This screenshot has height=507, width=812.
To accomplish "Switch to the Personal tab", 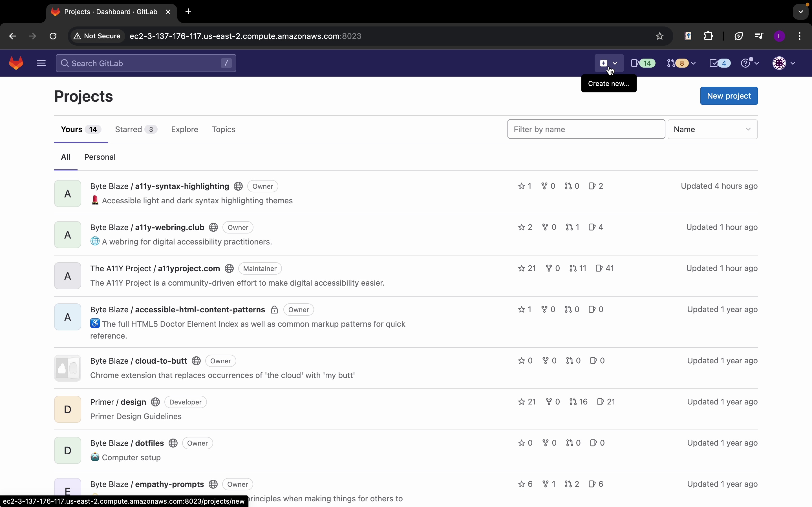I will pos(100,157).
